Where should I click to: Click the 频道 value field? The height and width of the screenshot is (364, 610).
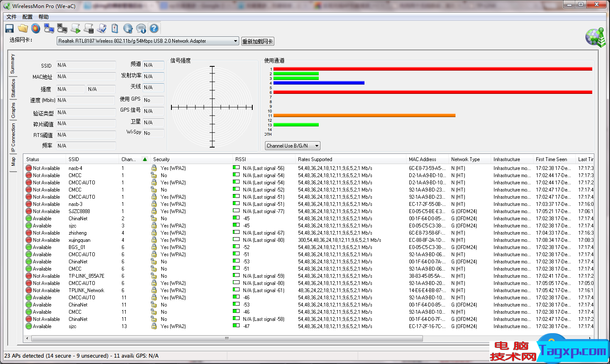[x=153, y=65]
